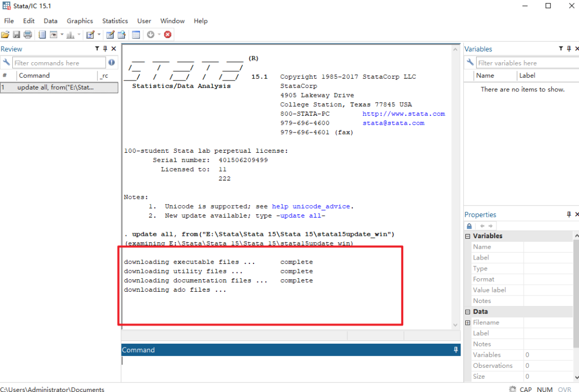Open the Data Editor (Edit) icon

tap(110, 35)
